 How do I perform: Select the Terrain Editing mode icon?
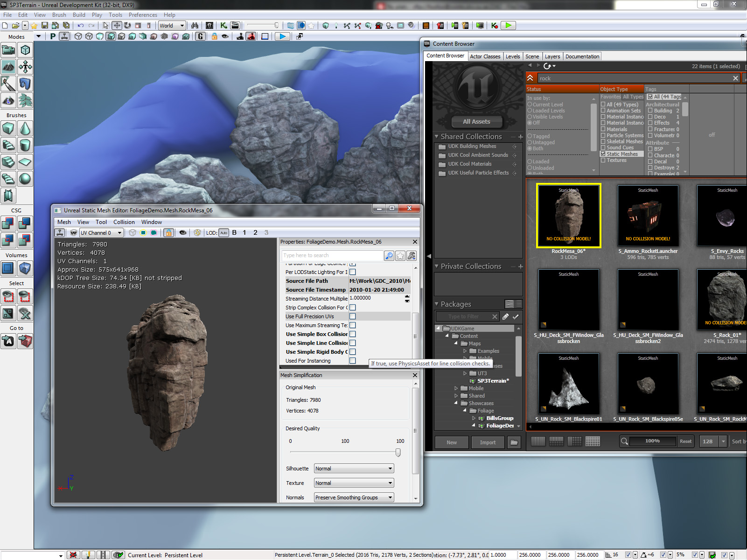[x=8, y=67]
